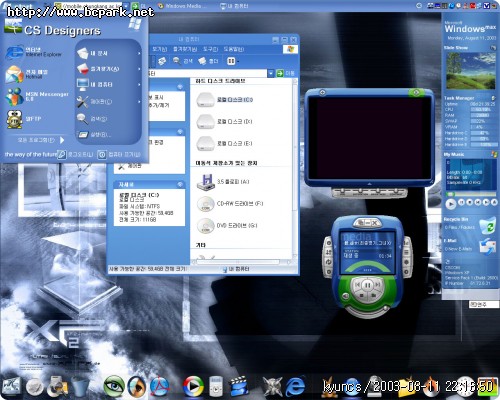Image resolution: width=500 pixels, height=400 pixels.
Task: Skip to previous track on green player
Action: point(357,284)
